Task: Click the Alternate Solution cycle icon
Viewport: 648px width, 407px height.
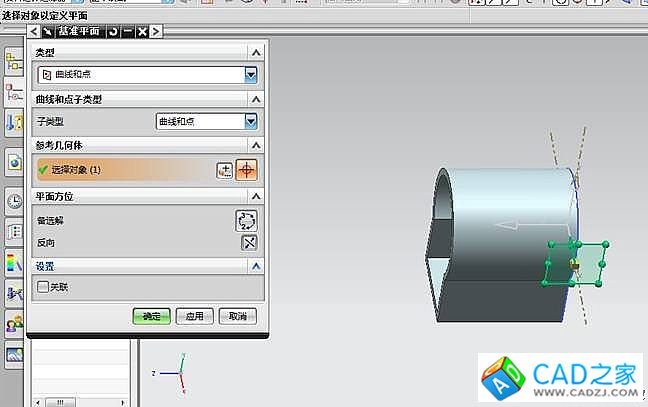Action: tap(246, 220)
